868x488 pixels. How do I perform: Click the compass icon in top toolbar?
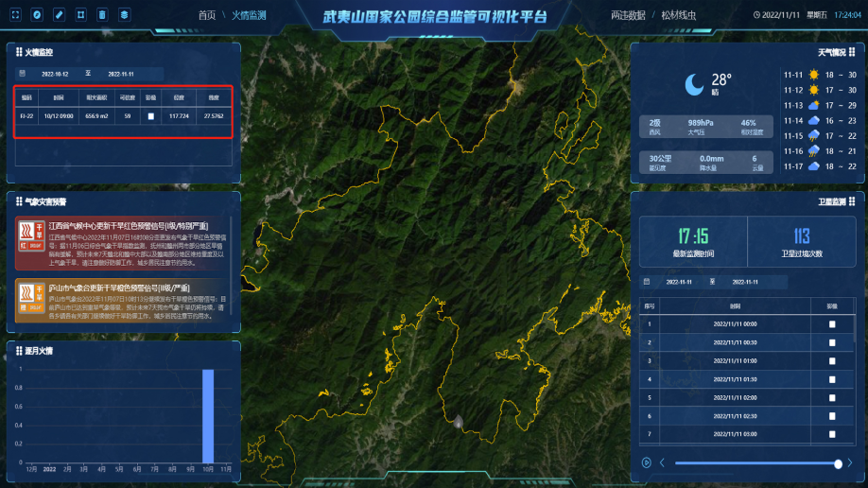[x=37, y=15]
